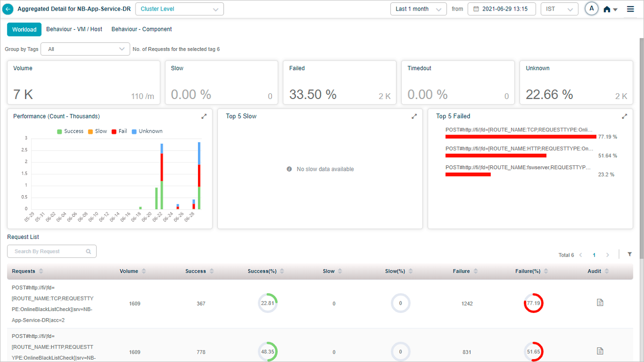Switch to Behaviour - VM / Host tab
The width and height of the screenshot is (644, 362).
coord(74,29)
